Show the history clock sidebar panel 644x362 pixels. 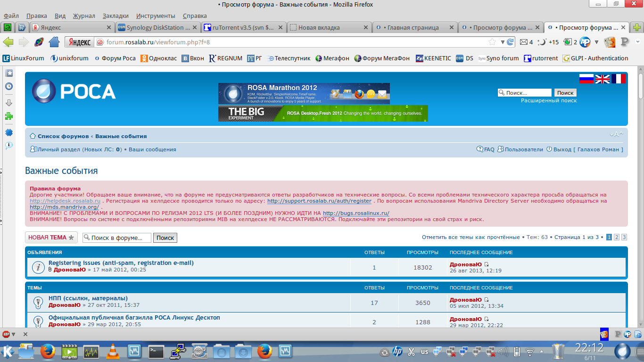9,87
